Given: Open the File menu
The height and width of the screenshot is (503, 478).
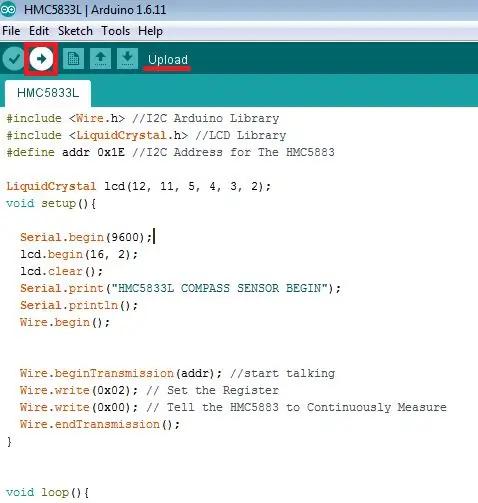Looking at the screenshot, I should (11, 31).
